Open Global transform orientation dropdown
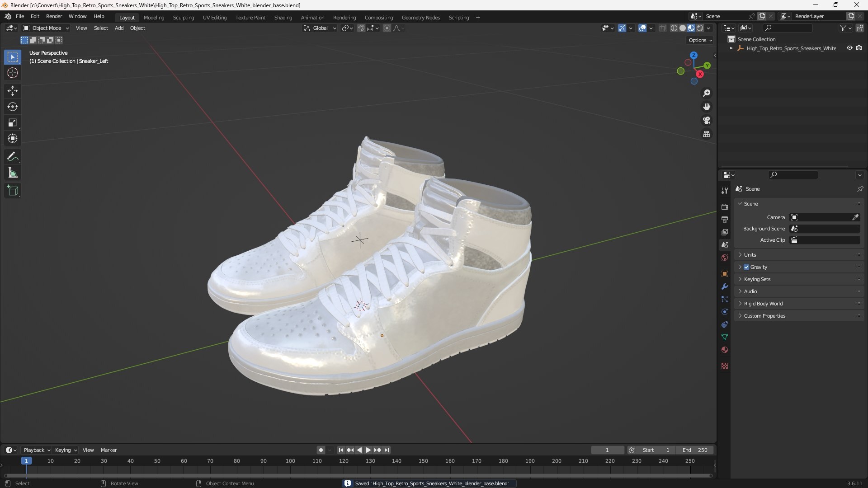 [320, 28]
